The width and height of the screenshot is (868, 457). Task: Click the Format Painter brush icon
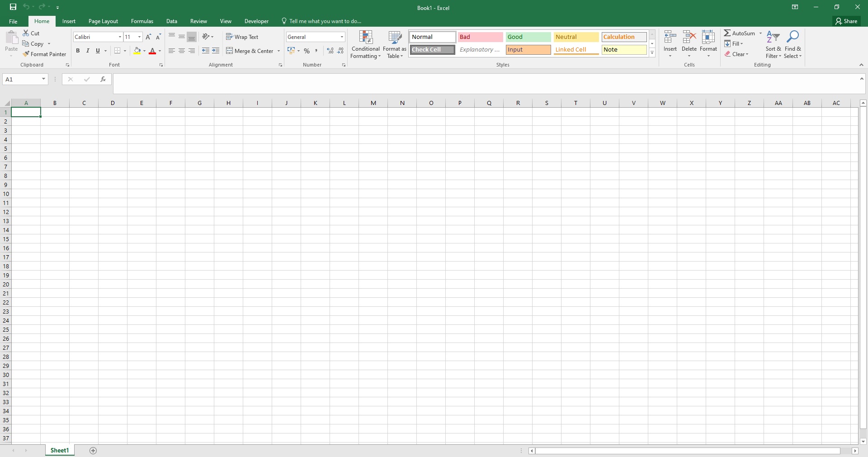pos(26,54)
